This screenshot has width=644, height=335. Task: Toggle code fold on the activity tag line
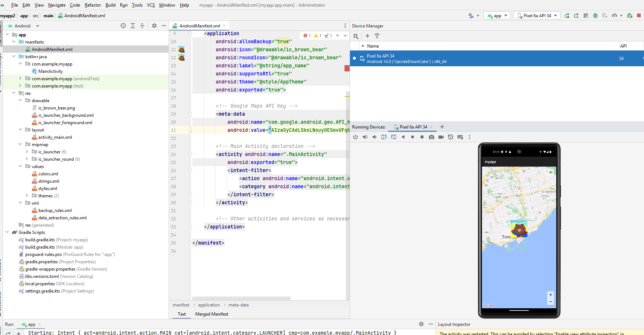(190, 155)
